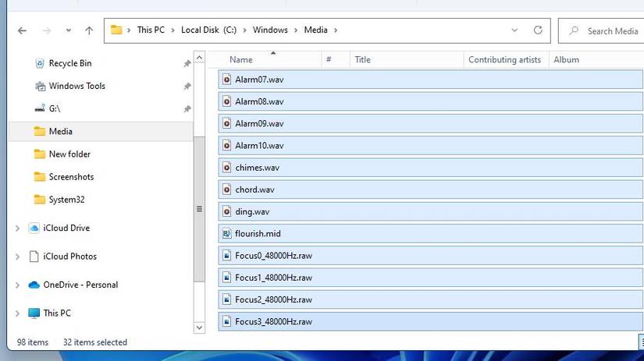The image size is (644, 361).
Task: Select This PC in the navigation pane
Action: click(x=57, y=313)
